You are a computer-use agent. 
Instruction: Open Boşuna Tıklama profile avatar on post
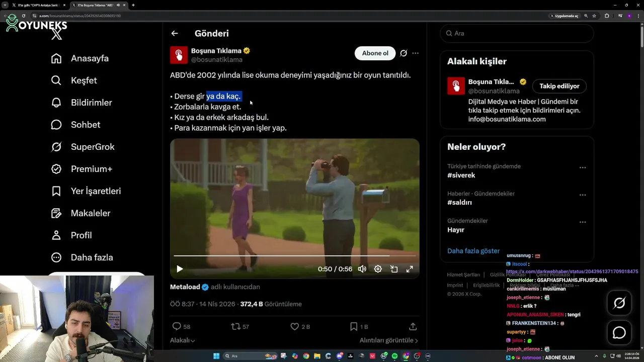(x=179, y=55)
